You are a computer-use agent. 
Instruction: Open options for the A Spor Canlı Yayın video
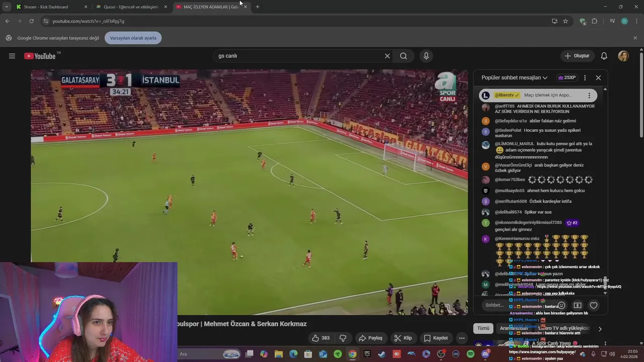coord(605,344)
